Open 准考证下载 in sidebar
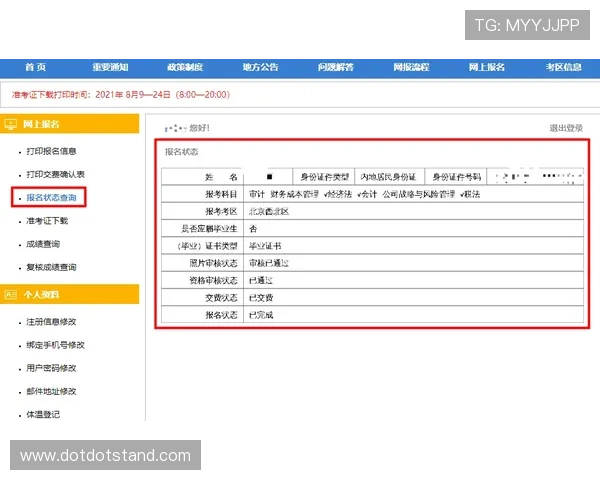This screenshot has height=480, width=600. 47,221
